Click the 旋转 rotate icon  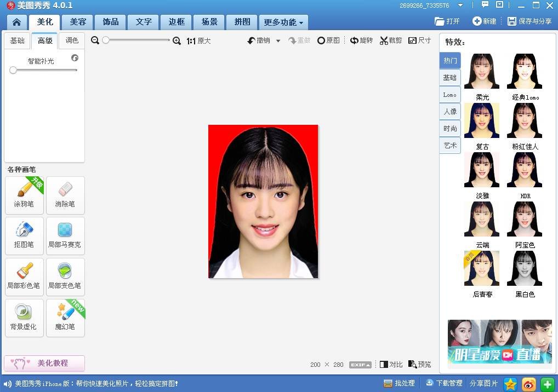355,41
